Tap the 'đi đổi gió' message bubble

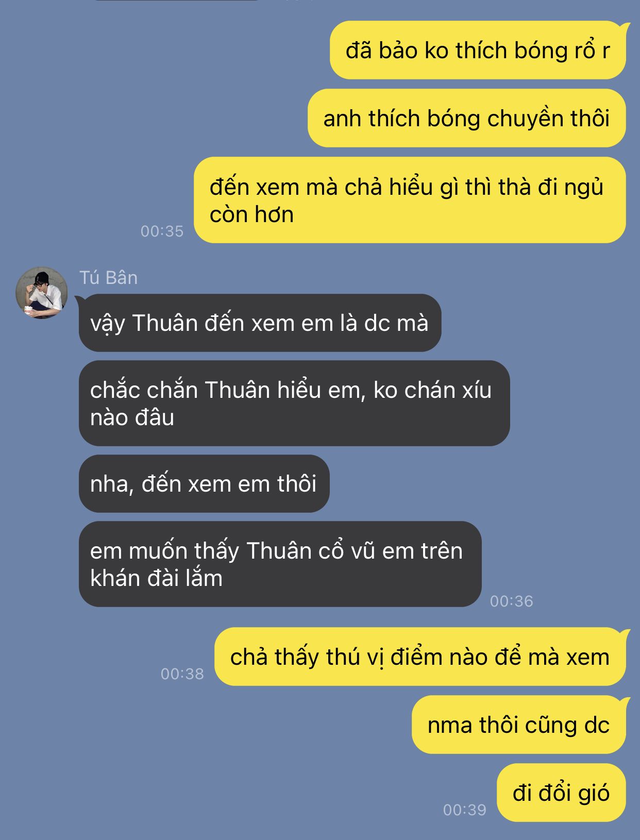(x=562, y=793)
